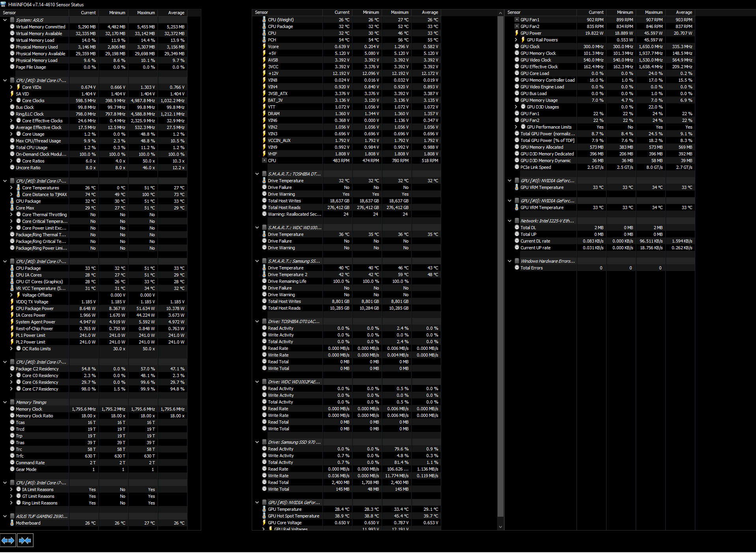The image size is (756, 553).
Task: Click thermometer beside GPU Hot Spot Temperature
Action: point(264,516)
